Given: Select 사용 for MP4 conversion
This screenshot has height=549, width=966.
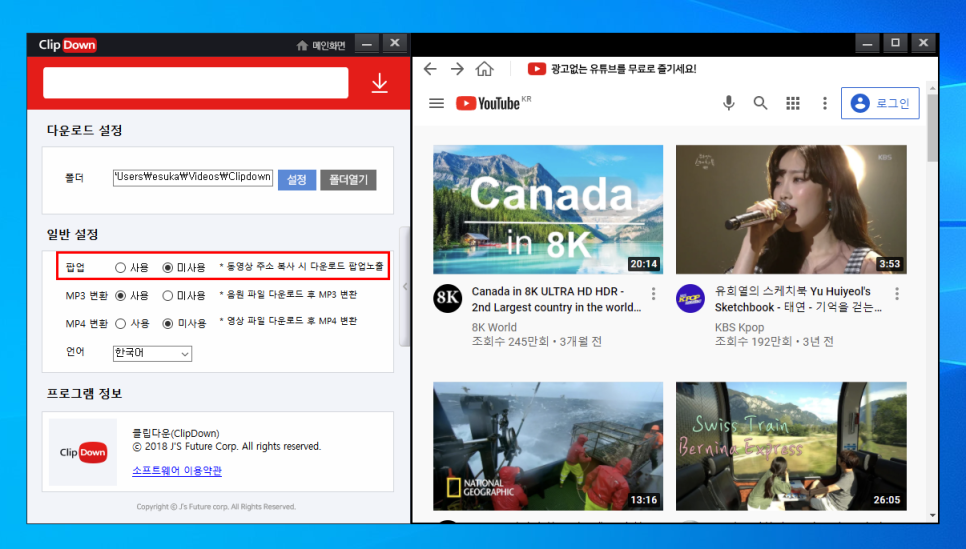Looking at the screenshot, I should (x=121, y=323).
